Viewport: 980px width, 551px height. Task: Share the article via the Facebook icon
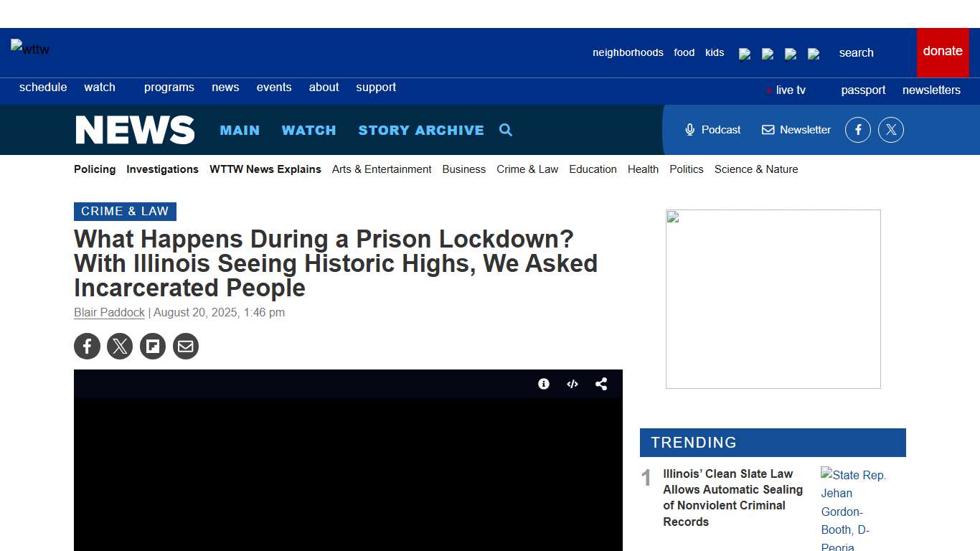point(87,346)
